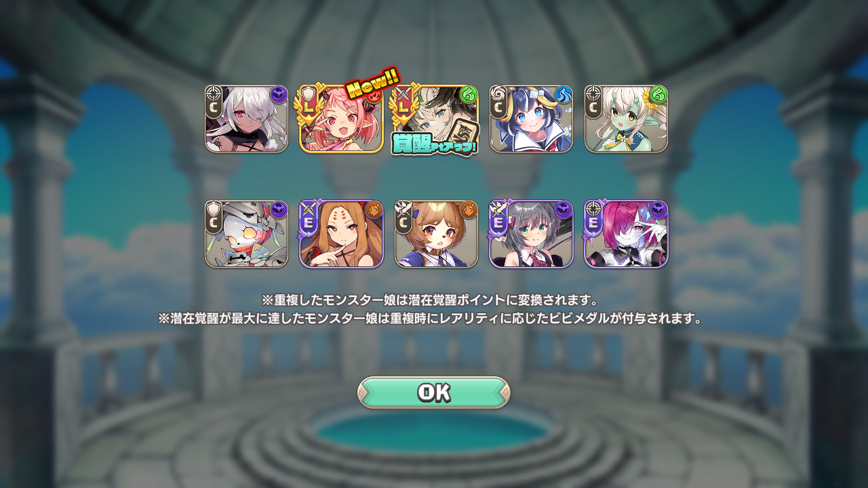Select the long brown-haired E-rank card
Screen dimensions: 868x488
coord(342,234)
